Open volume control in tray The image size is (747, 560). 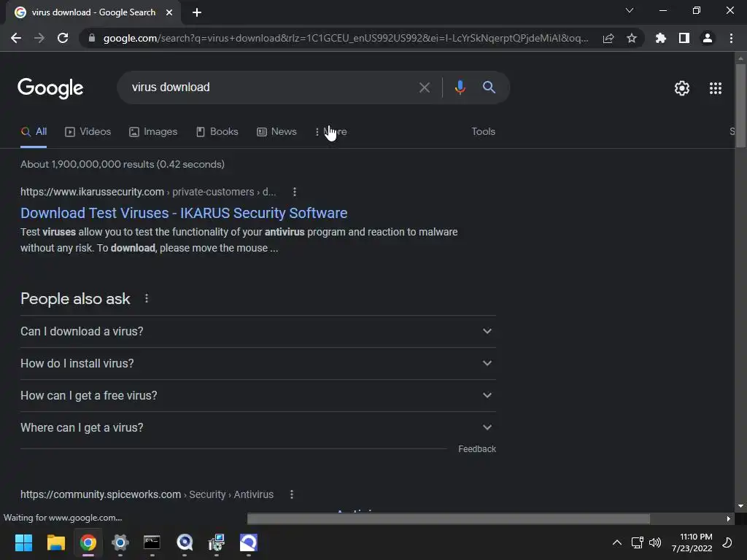click(655, 542)
